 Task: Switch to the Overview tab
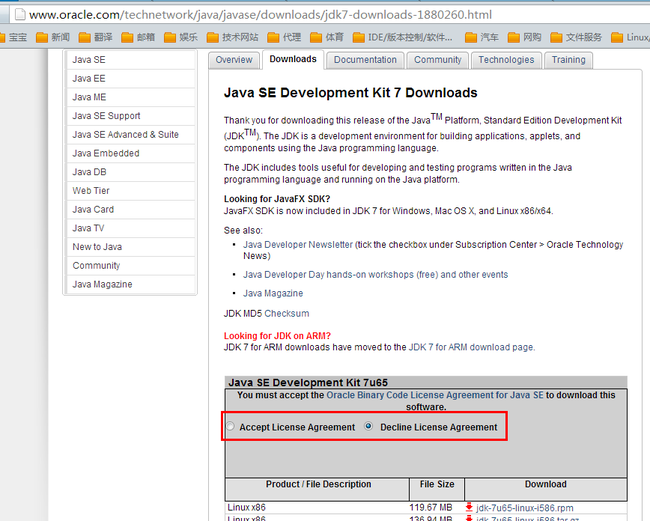click(234, 60)
